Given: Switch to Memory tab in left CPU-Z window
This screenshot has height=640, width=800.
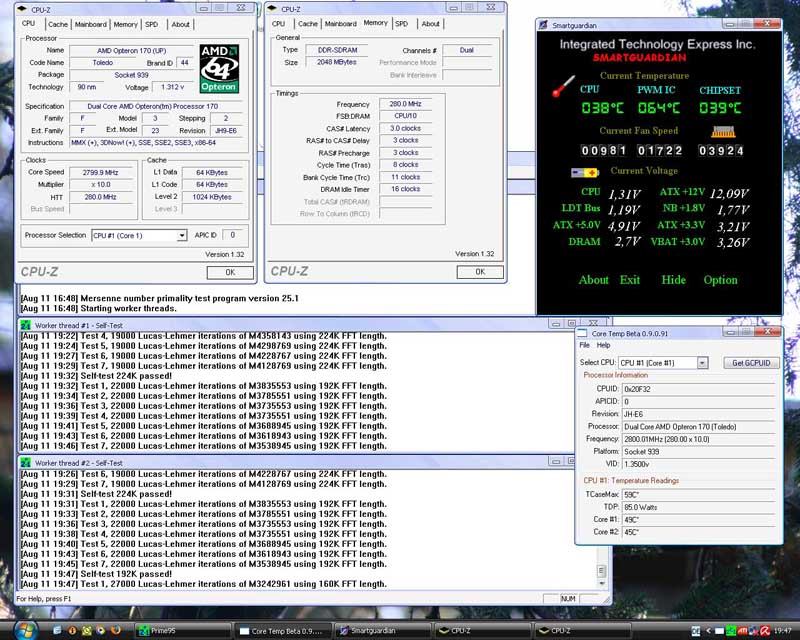Looking at the screenshot, I should pos(126,24).
